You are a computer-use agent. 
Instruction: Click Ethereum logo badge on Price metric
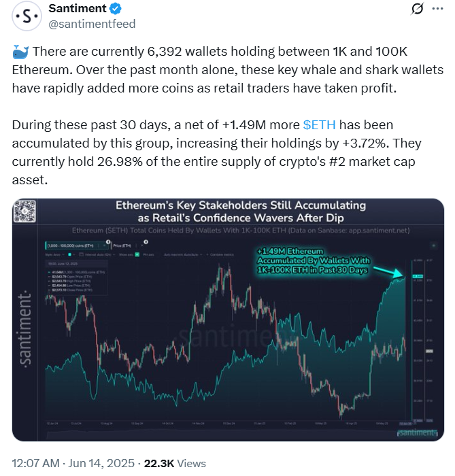point(146,242)
